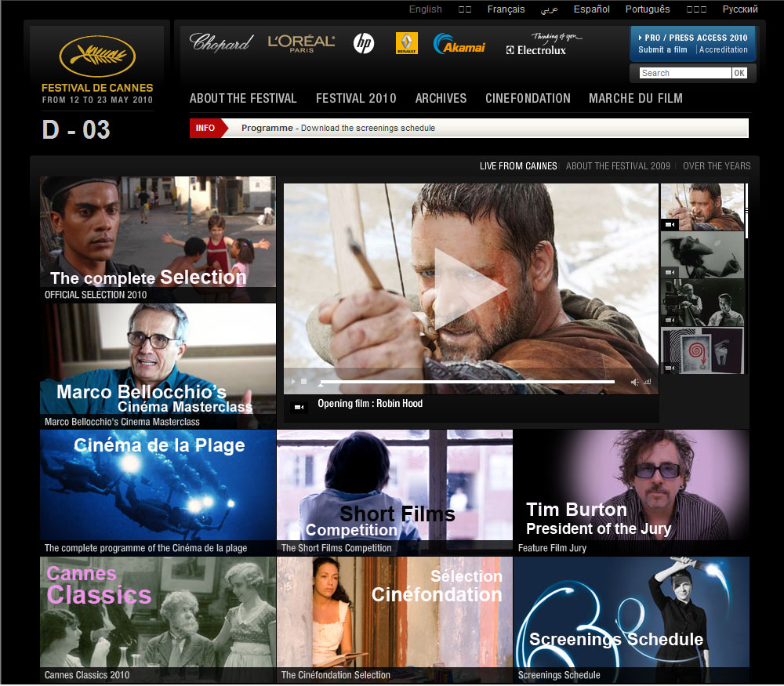This screenshot has width=784, height=686.
Task: Open the Electrolux sponsor logo
Action: click(x=543, y=44)
